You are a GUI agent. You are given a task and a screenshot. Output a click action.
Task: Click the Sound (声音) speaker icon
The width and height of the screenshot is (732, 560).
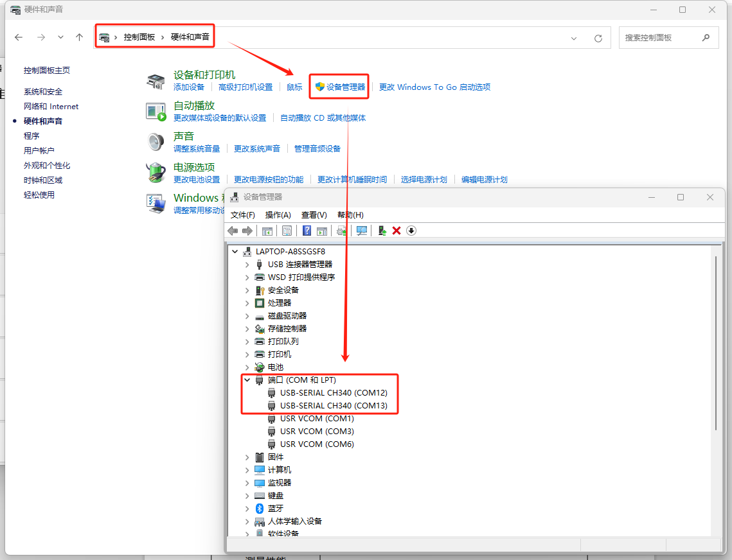coord(156,142)
